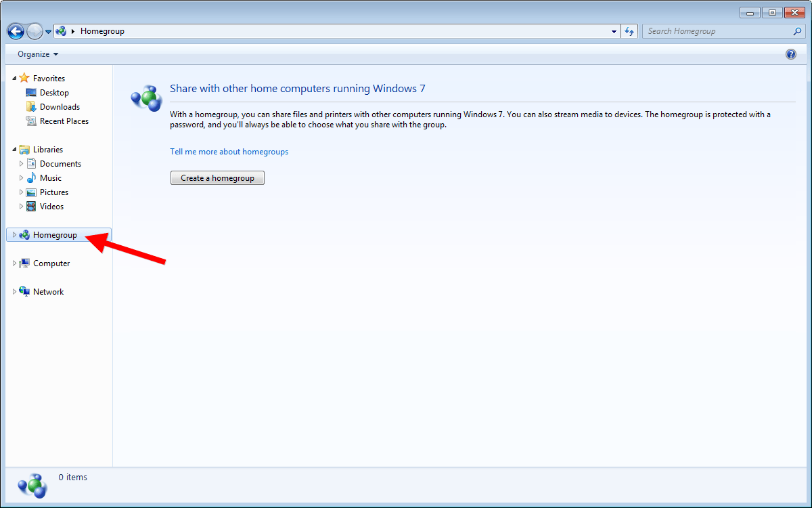Click the Help question mark icon
Image resolution: width=812 pixels, height=508 pixels.
(791, 54)
